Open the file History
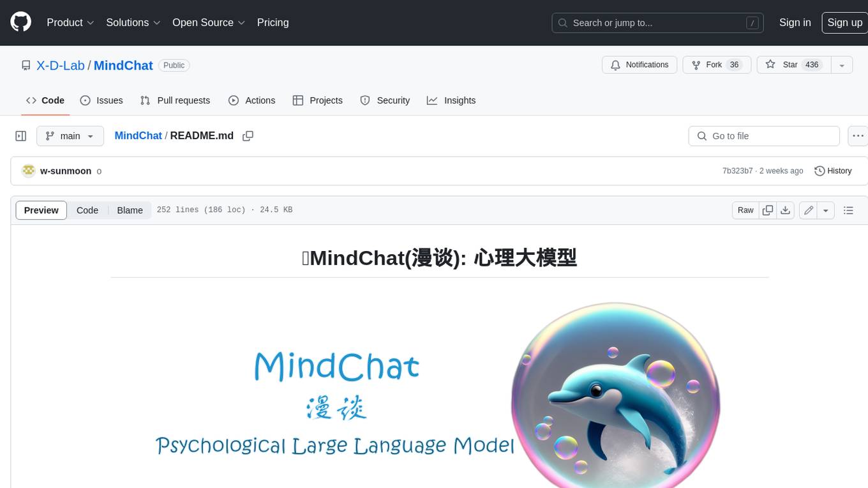Viewport: 868px width, 488px height. point(833,171)
